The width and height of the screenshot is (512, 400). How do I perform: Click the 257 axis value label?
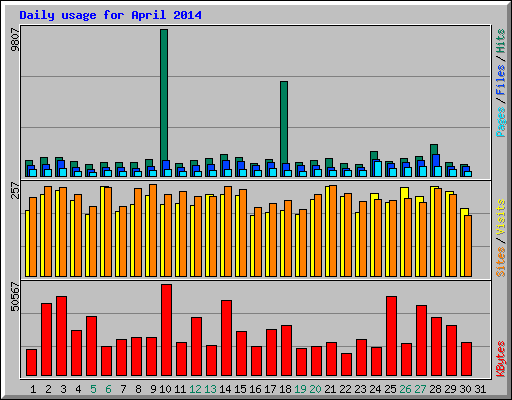(x=15, y=190)
